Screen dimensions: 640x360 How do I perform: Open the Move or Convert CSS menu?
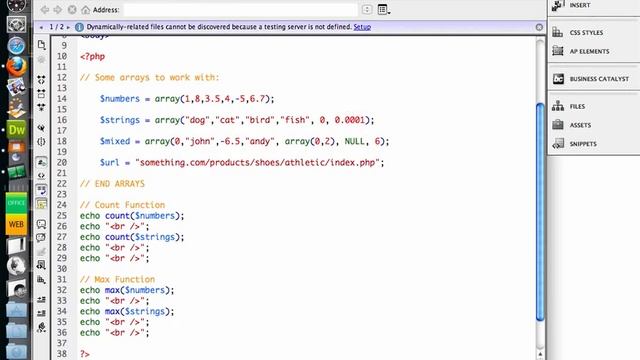(41, 280)
